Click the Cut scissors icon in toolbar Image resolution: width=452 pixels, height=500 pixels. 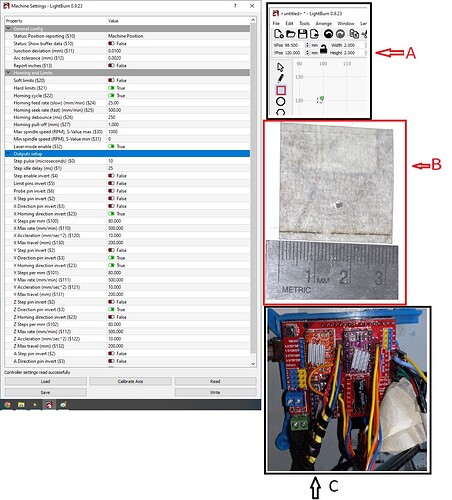click(364, 34)
